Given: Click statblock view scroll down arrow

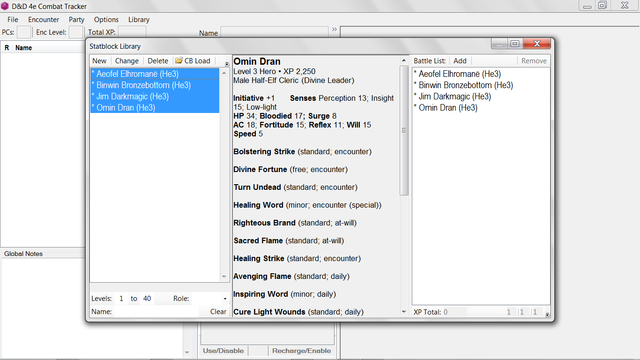Looking at the screenshot, I should [404, 311].
